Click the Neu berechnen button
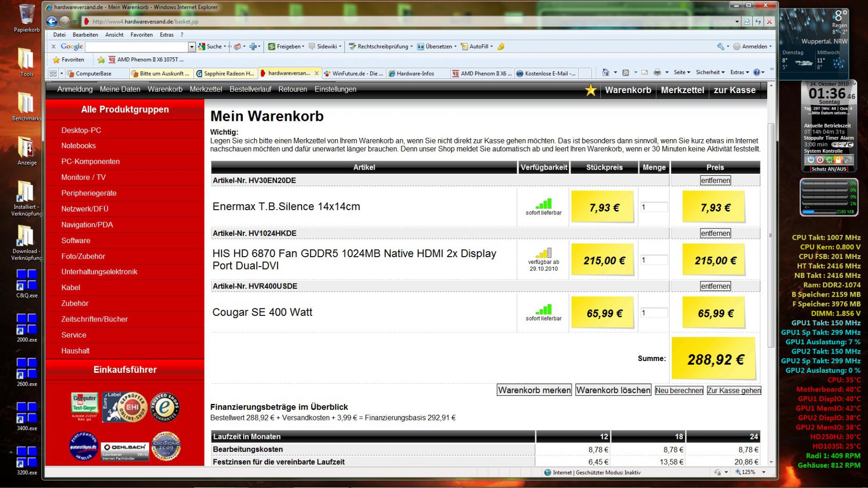Image resolution: width=868 pixels, height=488 pixels. click(x=679, y=391)
